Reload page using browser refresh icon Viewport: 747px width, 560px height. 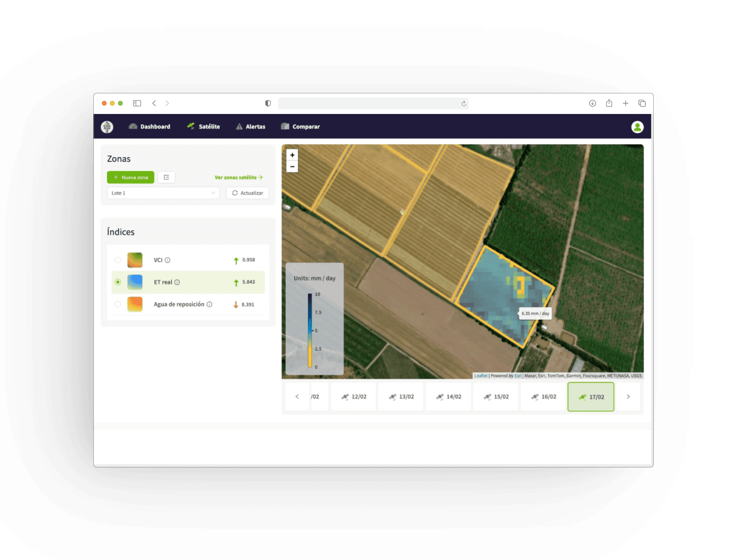464,103
